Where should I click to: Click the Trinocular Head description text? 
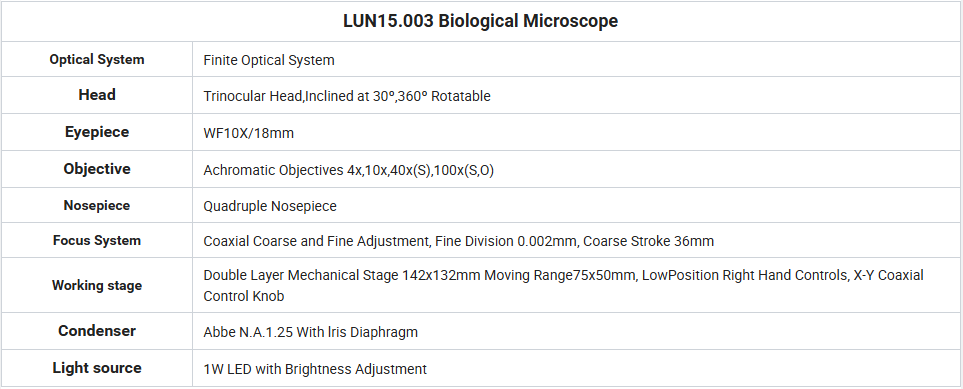pos(347,96)
